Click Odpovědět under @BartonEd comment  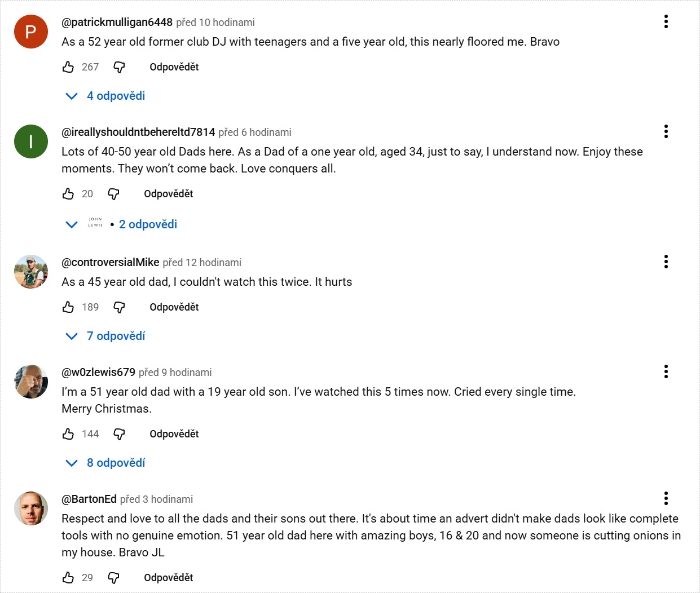click(168, 578)
